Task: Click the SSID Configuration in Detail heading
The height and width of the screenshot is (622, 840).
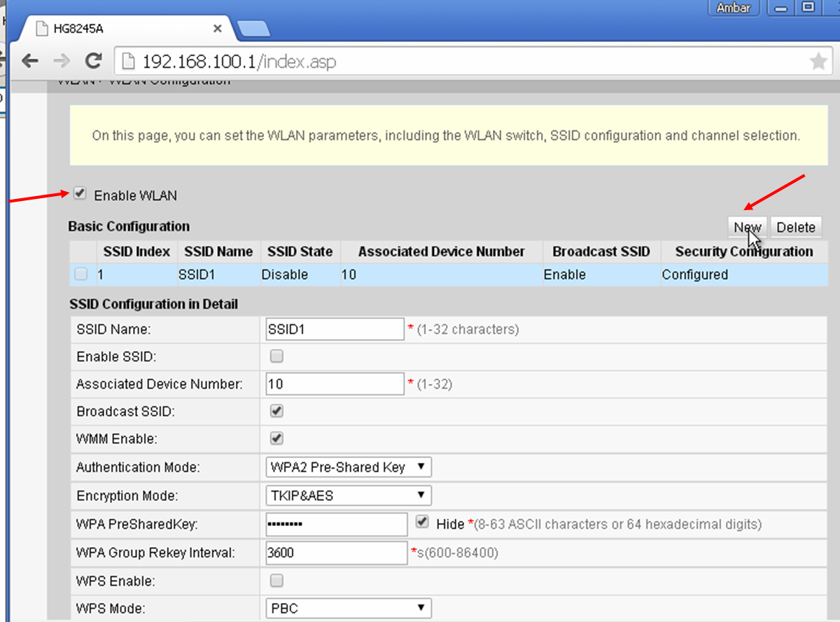Action: 153,305
